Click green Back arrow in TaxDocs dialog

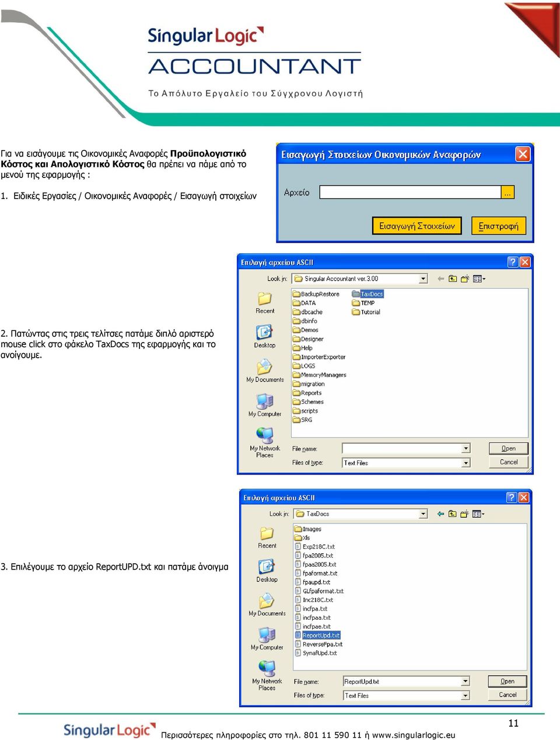[440, 514]
